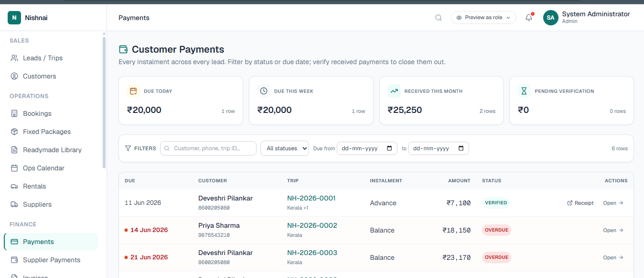Click the Bookings building icon
Screen dimensions: 644x278
[x=14, y=113]
